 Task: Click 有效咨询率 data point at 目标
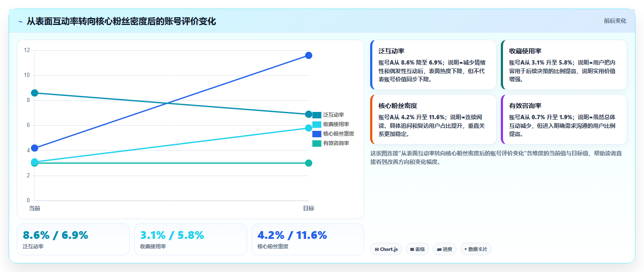coord(308,163)
